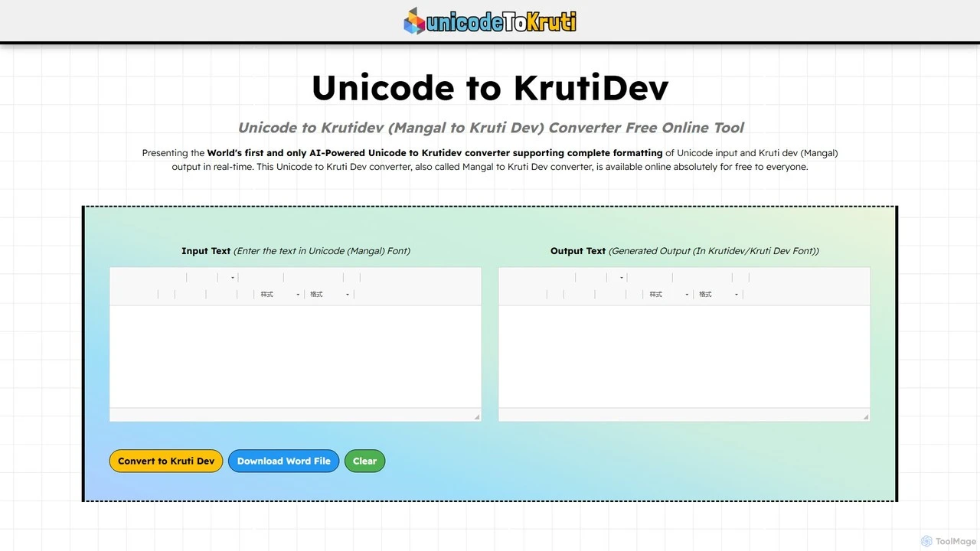Click the Download Word File button
980x551 pixels.
283,461
